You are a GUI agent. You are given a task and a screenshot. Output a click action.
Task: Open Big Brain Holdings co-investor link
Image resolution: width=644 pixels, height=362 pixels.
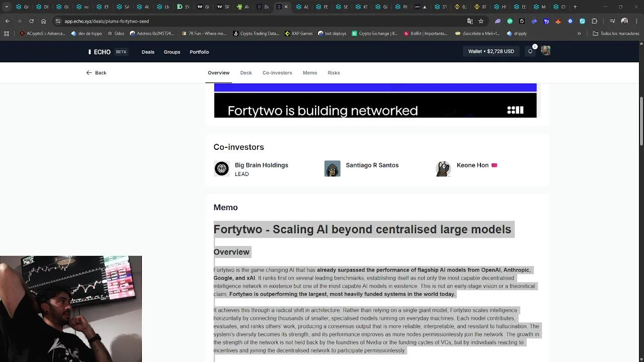point(261,165)
